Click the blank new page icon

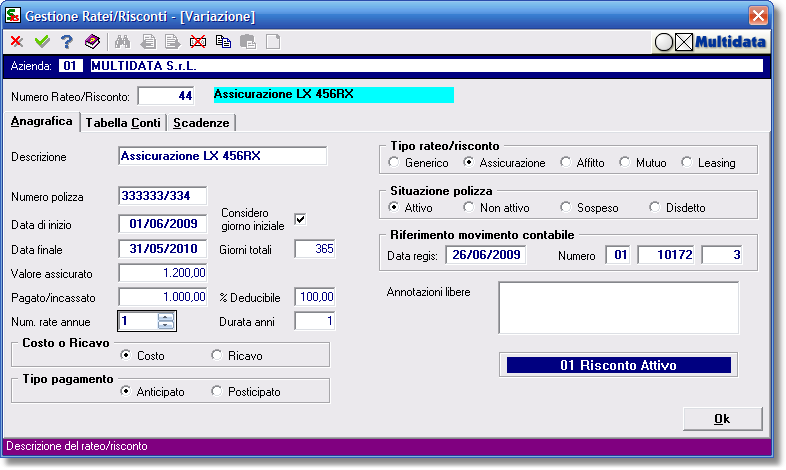(x=273, y=42)
